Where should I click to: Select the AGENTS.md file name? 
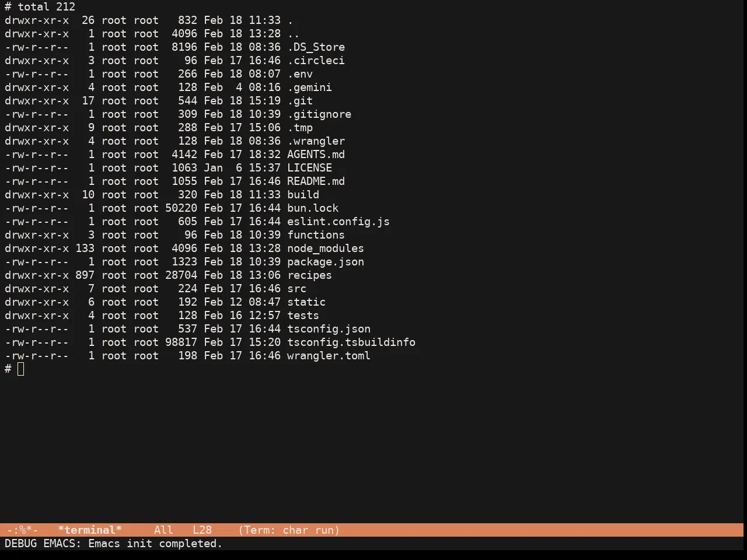click(316, 155)
